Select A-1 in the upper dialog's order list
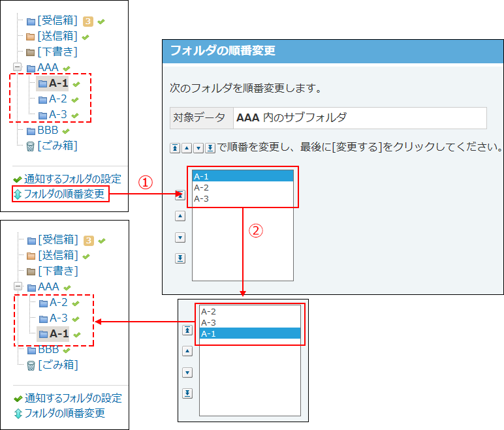Image resolution: width=504 pixels, height=430 pixels. [243, 176]
